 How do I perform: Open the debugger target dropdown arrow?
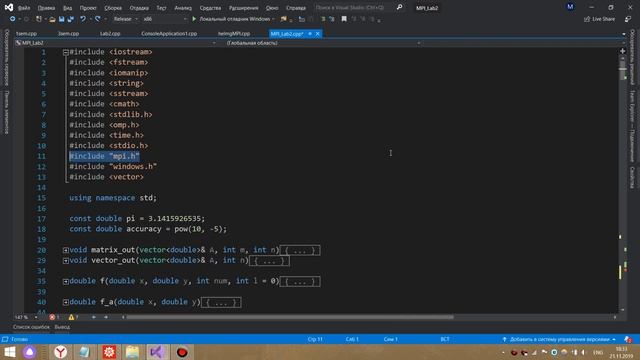click(x=273, y=19)
